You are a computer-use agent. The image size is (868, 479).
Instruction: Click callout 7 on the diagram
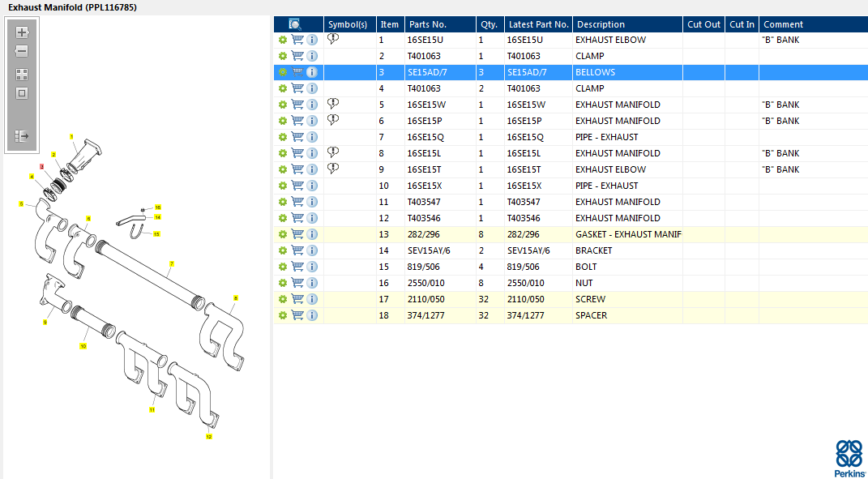[x=172, y=263]
